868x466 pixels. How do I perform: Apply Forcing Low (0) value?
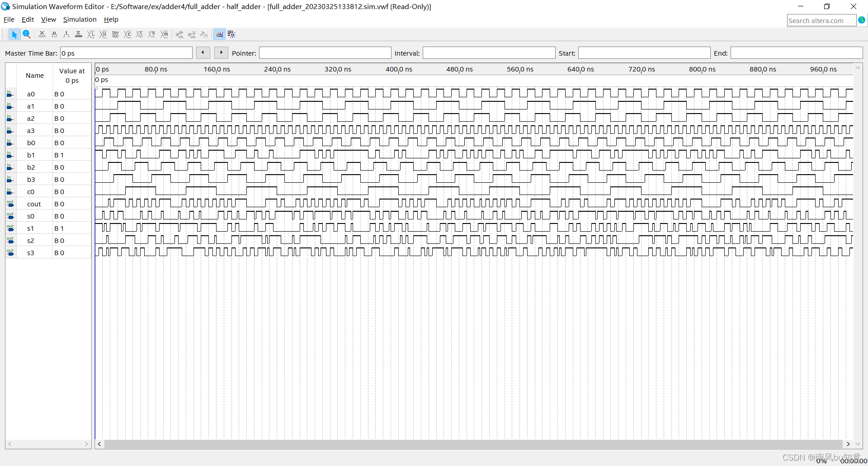(x=54, y=34)
